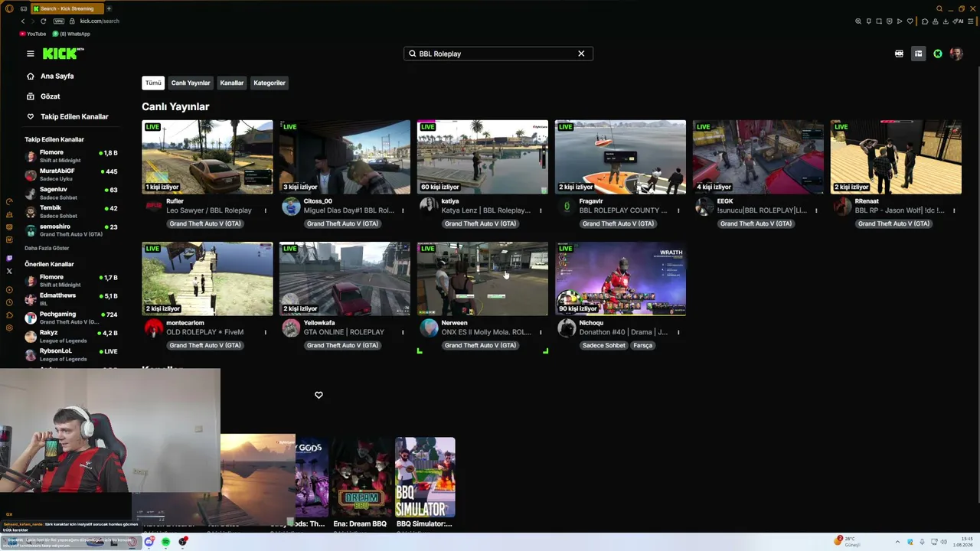
Task: Open Nichoqu's Donathon stream thumbnail
Action: [620, 279]
